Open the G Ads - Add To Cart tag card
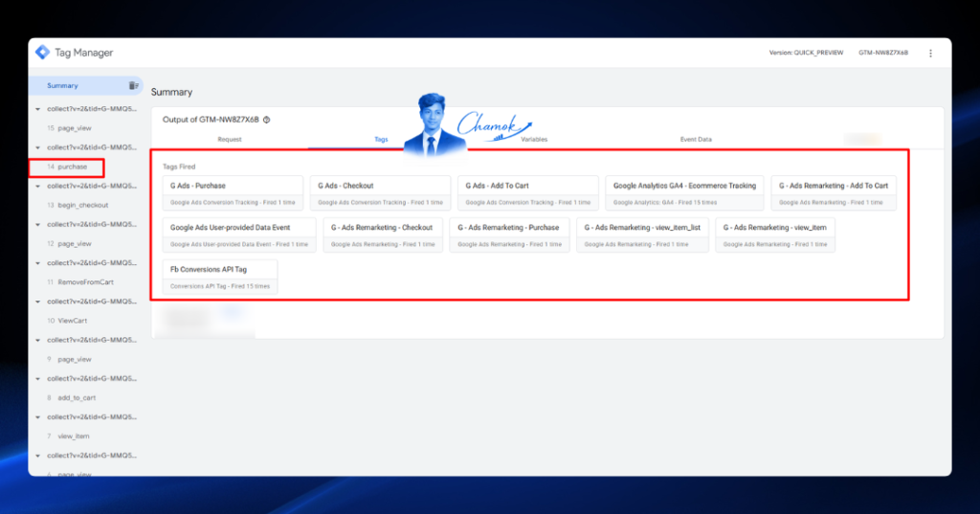Screen dimensions: 980x514 tap(528, 193)
